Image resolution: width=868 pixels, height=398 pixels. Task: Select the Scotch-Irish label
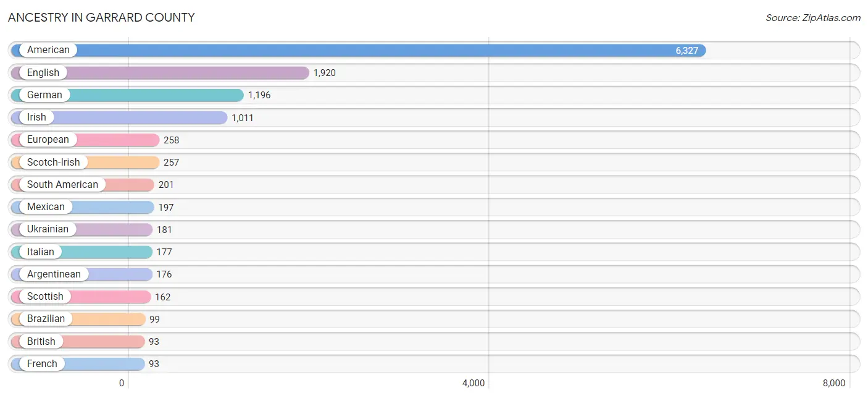[x=54, y=162]
